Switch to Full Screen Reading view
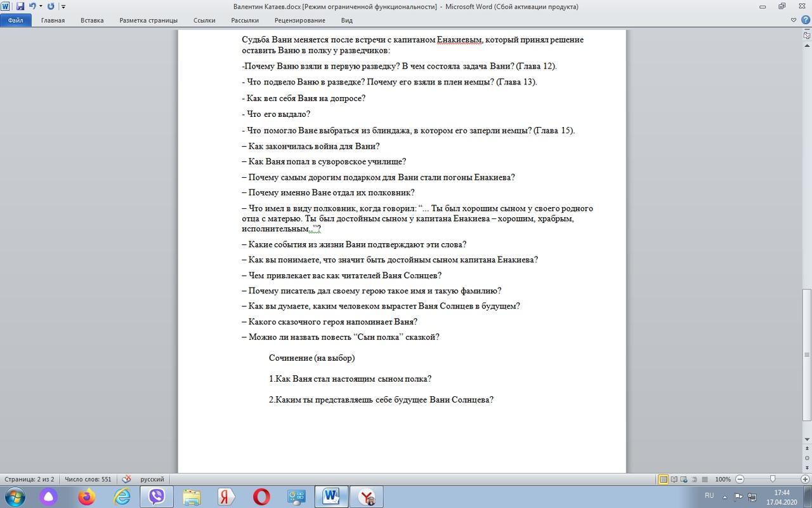This screenshot has width=812, height=508. [674, 479]
